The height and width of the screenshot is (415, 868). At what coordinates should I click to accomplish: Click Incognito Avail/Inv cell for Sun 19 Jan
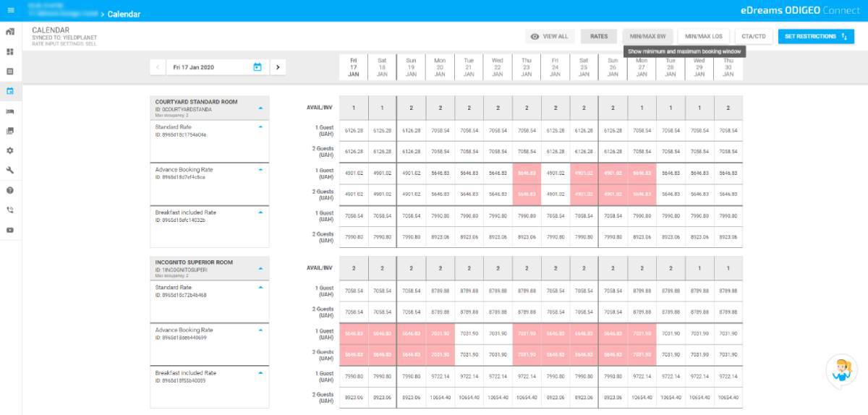[411, 268]
